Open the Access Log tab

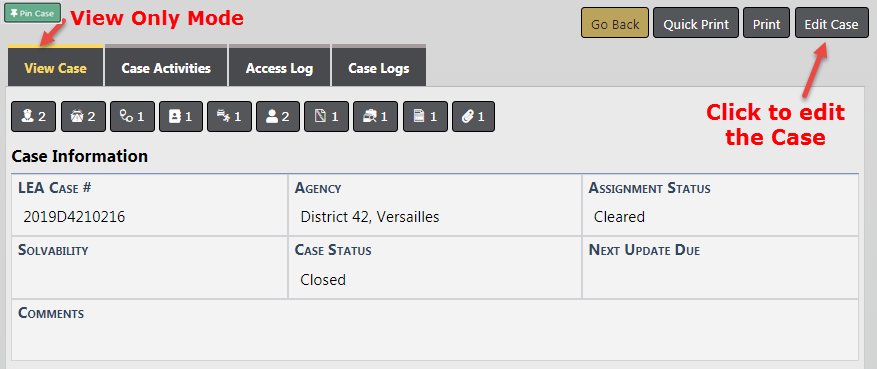(x=280, y=68)
